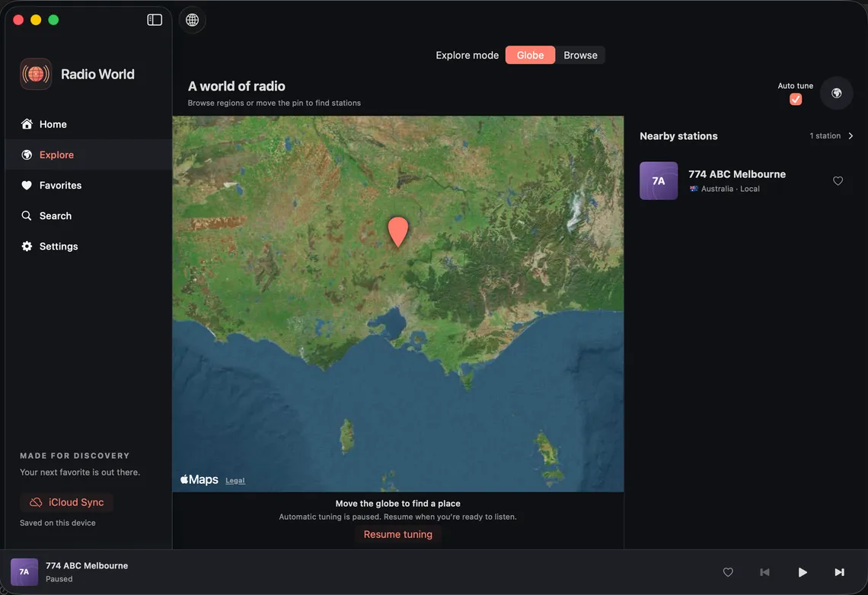Click Resume tuning
The image size is (868, 595).
(398, 534)
